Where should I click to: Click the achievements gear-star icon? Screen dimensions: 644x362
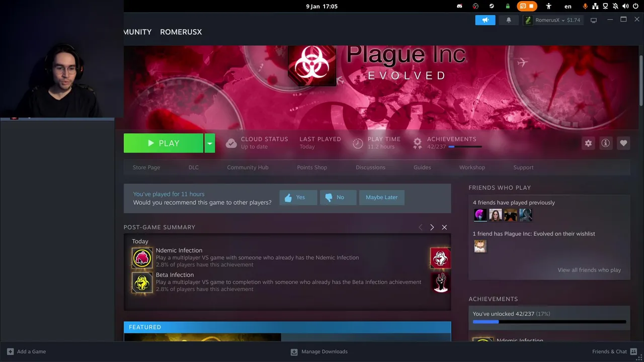click(x=417, y=143)
